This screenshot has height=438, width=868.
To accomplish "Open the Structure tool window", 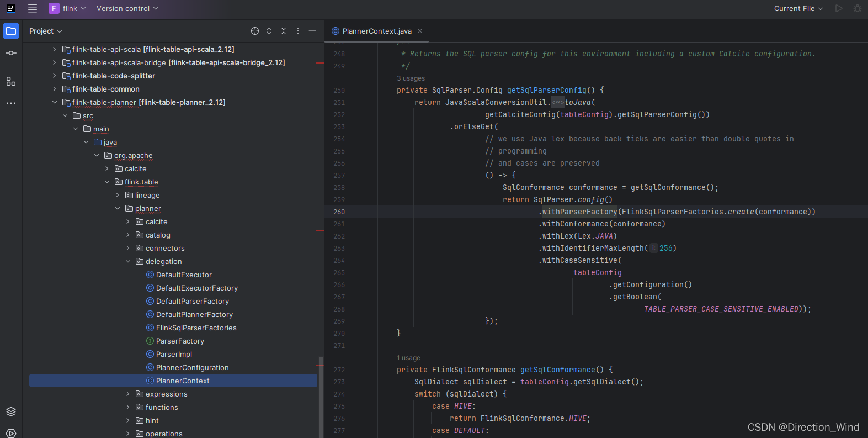I will click(x=11, y=81).
